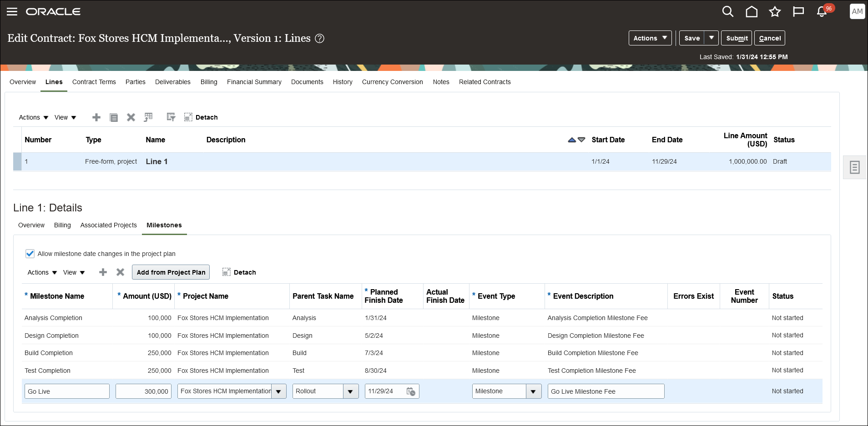Select the Test Completion milestone row

pos(422,371)
